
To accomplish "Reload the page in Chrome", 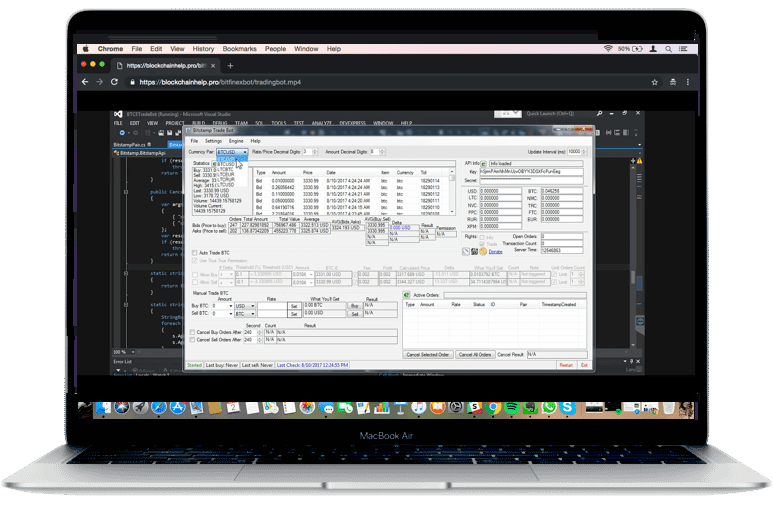I will (x=114, y=82).
